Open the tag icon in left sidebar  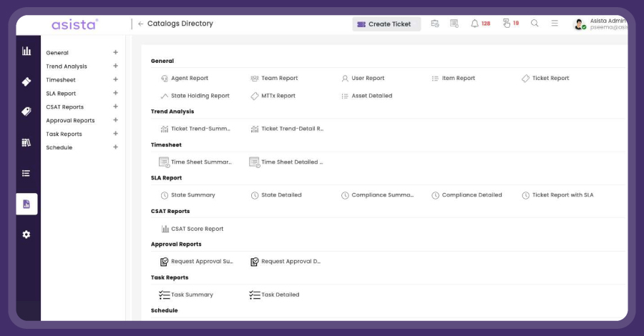coord(26,112)
